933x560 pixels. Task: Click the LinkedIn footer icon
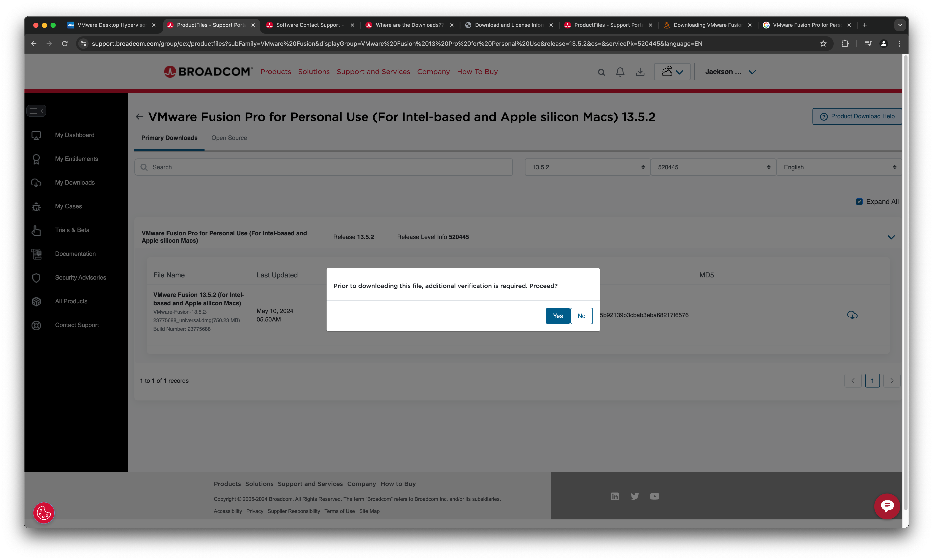click(x=614, y=496)
